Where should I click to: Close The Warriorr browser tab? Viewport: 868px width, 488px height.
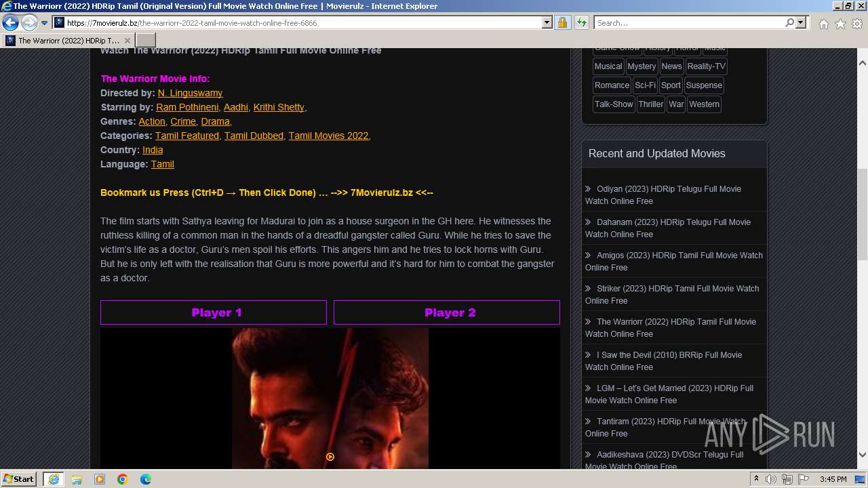pyautogui.click(x=127, y=41)
